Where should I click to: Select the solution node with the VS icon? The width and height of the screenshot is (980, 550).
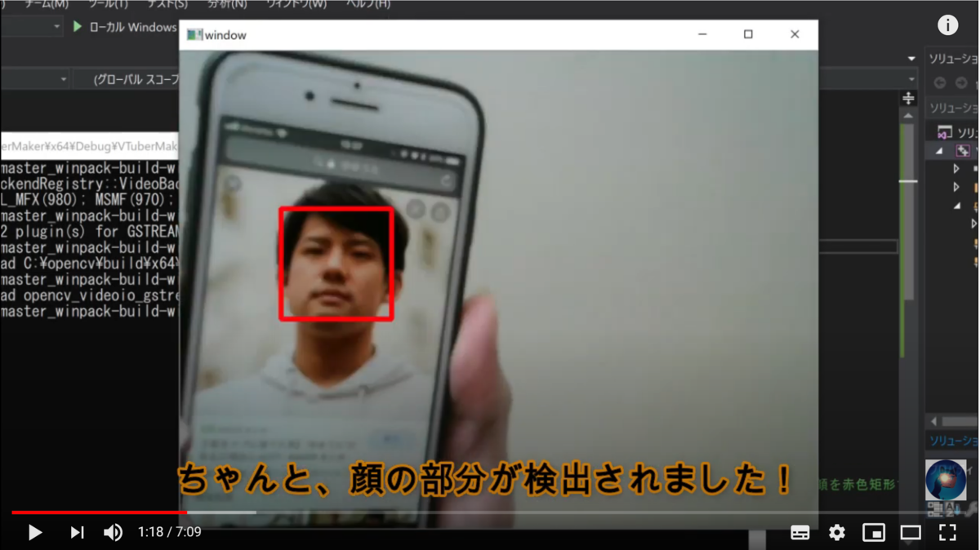pyautogui.click(x=945, y=132)
